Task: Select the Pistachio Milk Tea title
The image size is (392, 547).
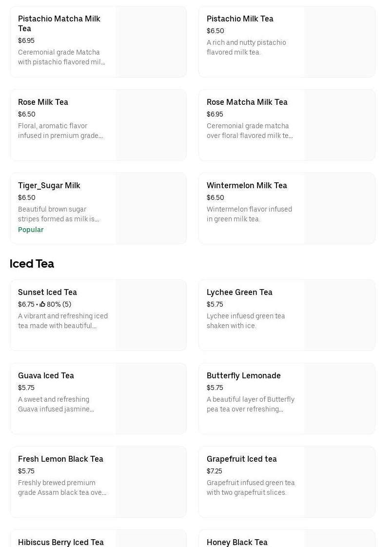Action: [x=240, y=19]
